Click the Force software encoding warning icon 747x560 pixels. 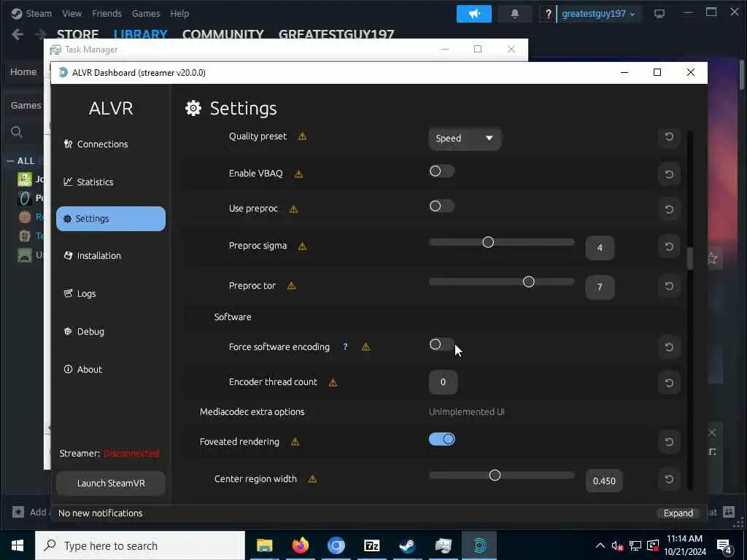tap(366, 347)
